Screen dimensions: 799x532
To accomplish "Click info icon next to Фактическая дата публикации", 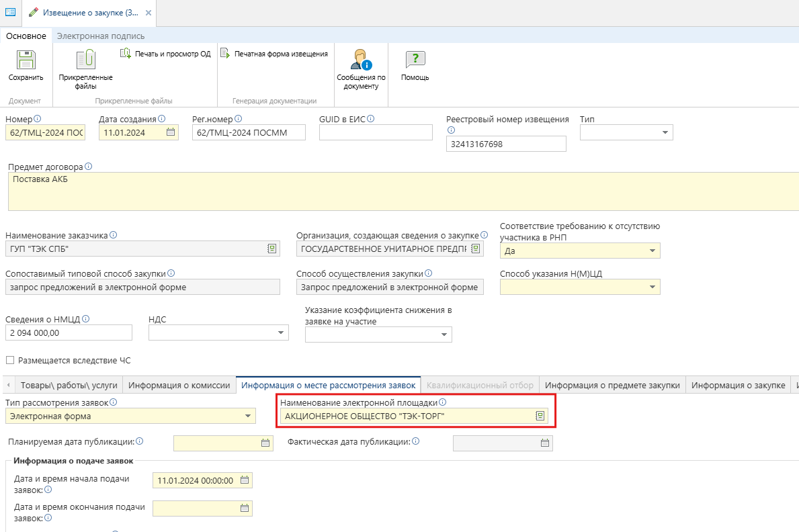I will coord(416,441).
